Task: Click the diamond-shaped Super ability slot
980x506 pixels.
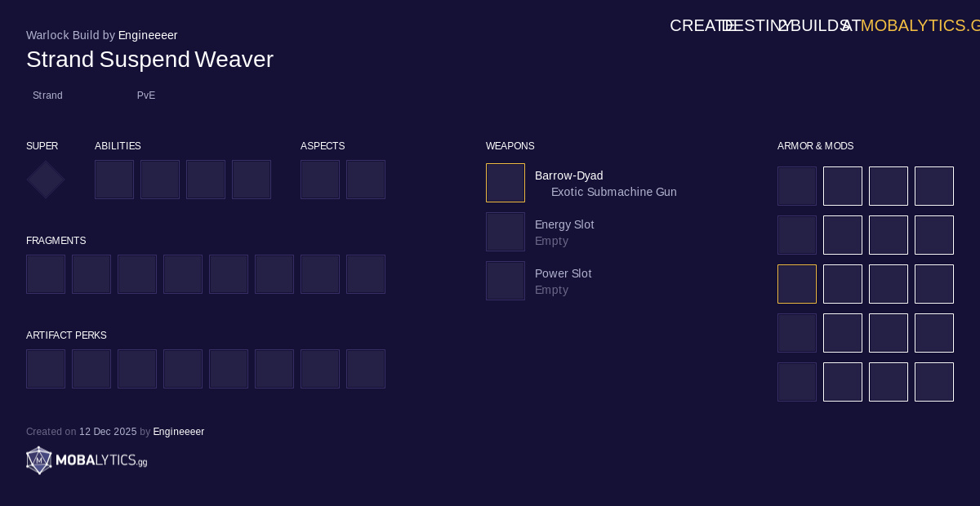Action: coord(46,180)
